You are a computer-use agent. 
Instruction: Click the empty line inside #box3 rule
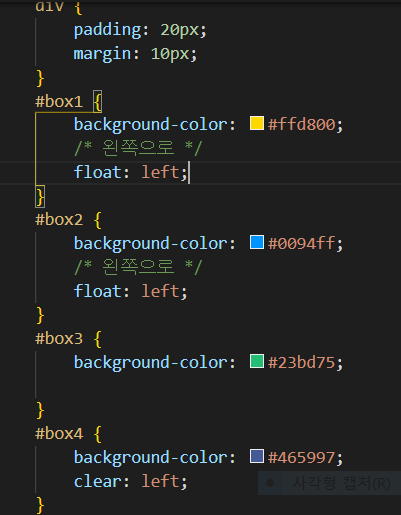click(x=217, y=386)
